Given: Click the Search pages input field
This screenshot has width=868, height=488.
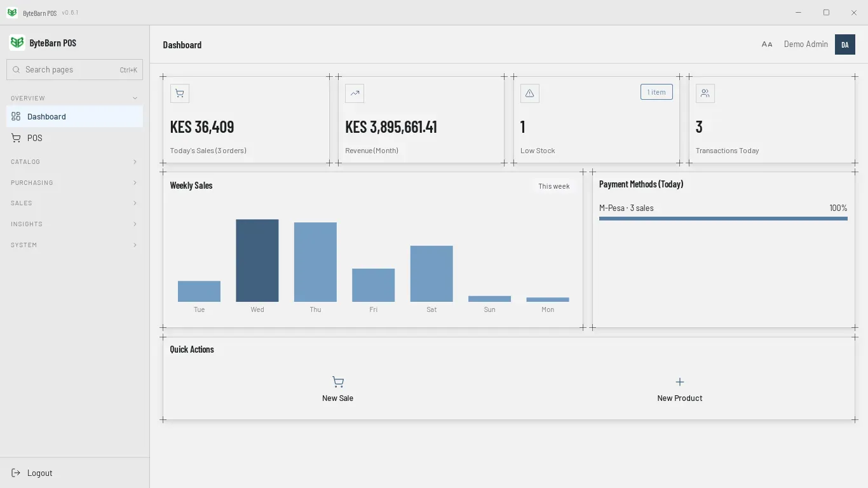Looking at the screenshot, I should [x=74, y=70].
